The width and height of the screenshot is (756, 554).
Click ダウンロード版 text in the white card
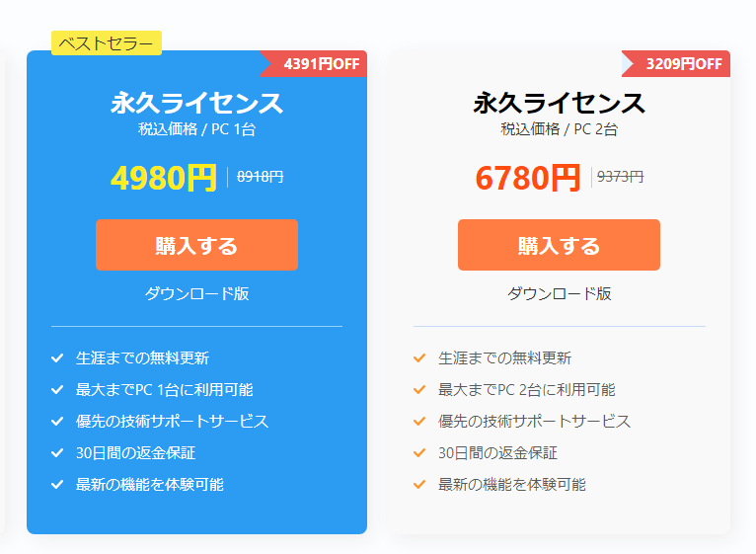(559, 293)
